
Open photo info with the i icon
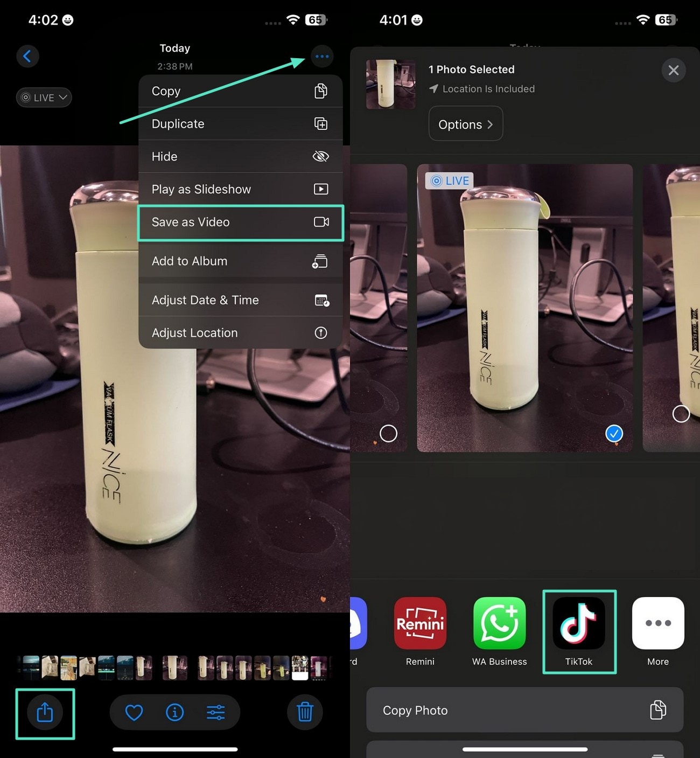click(174, 713)
